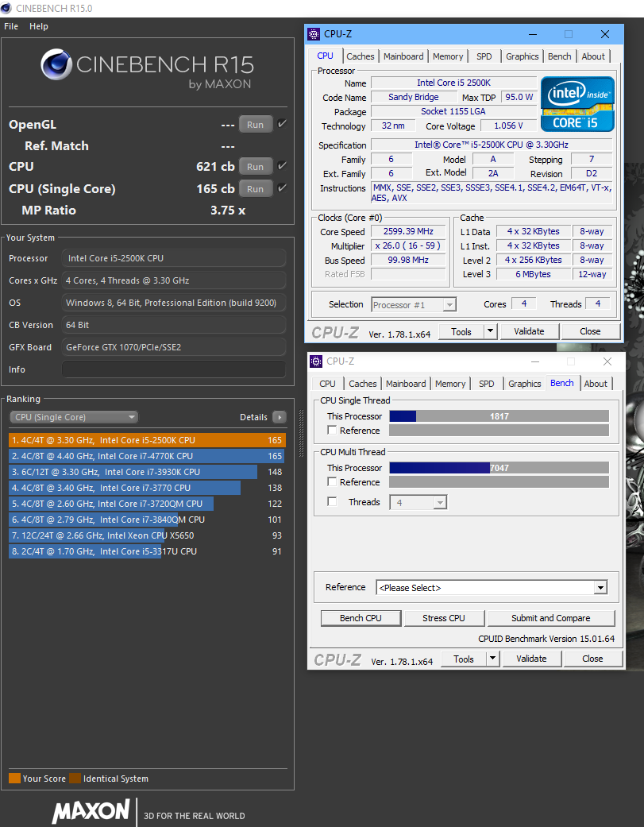
Task: Click the Cinebench logo icon in title bar
Action: pyautogui.click(x=6, y=9)
